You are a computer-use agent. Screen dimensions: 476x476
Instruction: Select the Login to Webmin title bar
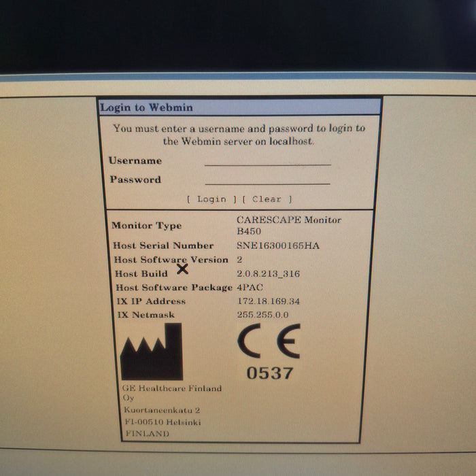click(239, 107)
